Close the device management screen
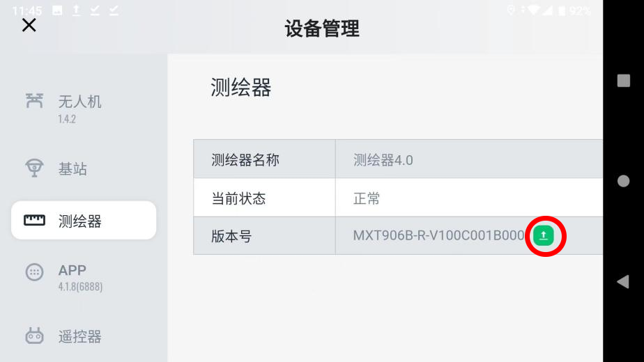Viewport: 644px width, 362px height. (x=29, y=26)
